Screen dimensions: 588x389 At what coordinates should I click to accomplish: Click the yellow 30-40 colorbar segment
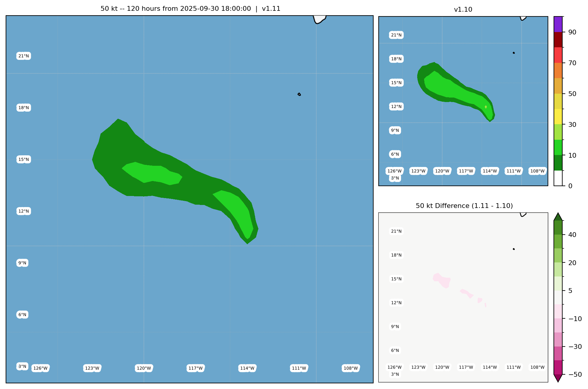pos(558,116)
